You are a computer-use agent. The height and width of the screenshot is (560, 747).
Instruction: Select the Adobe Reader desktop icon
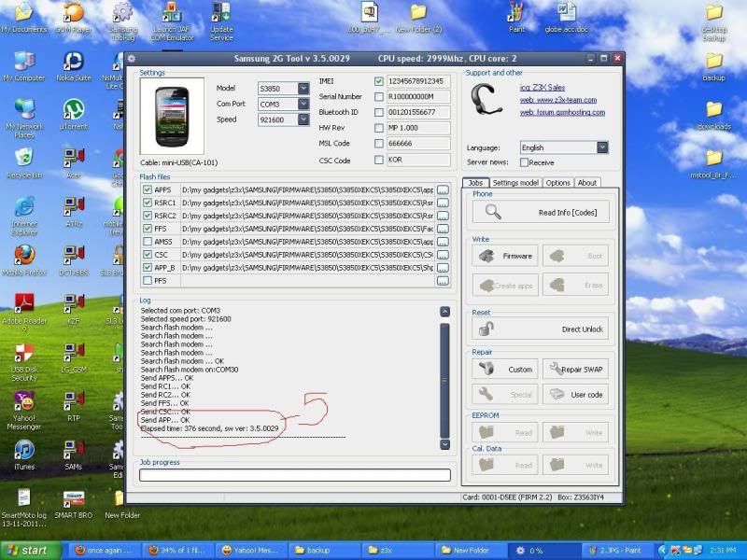click(x=24, y=313)
